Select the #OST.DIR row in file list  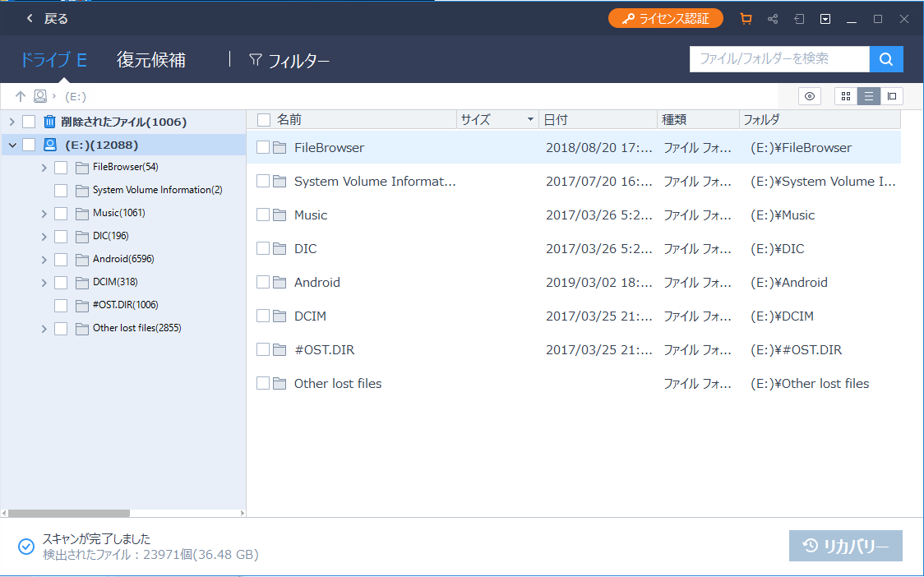pyautogui.click(x=574, y=349)
